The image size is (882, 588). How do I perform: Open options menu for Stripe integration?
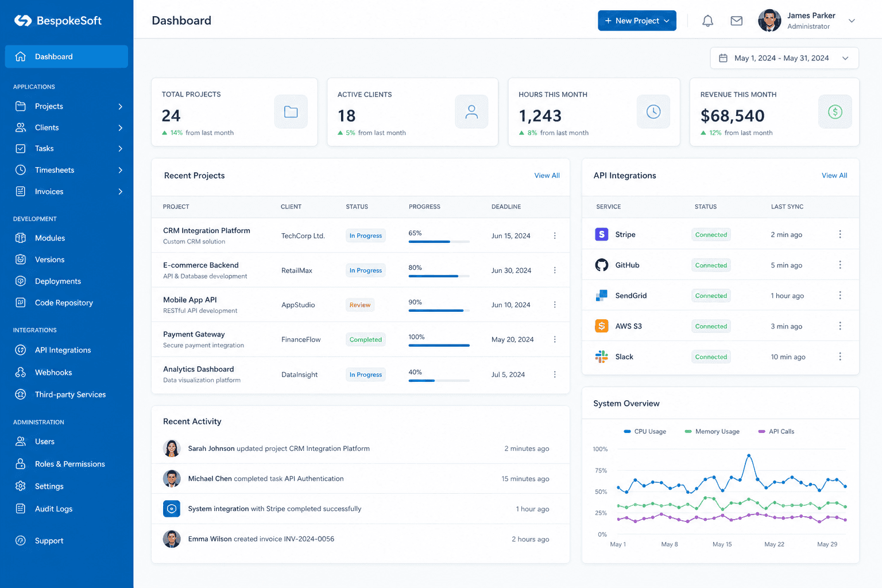pyautogui.click(x=840, y=234)
